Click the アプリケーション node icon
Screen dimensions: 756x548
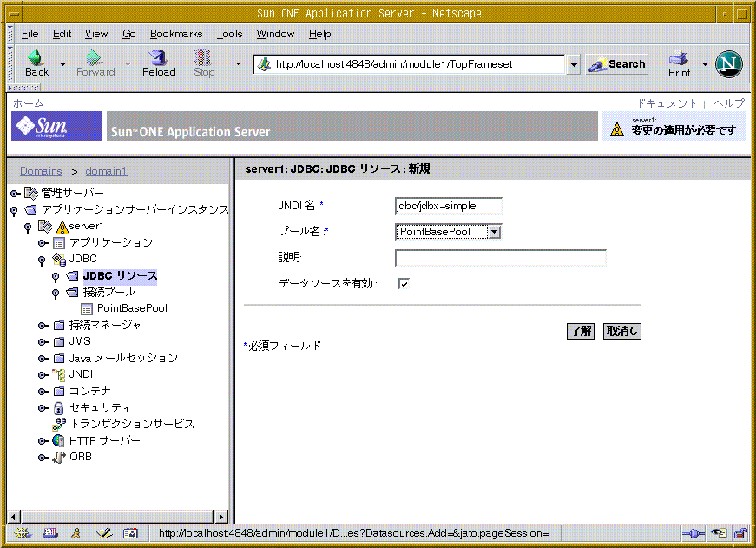(x=59, y=243)
